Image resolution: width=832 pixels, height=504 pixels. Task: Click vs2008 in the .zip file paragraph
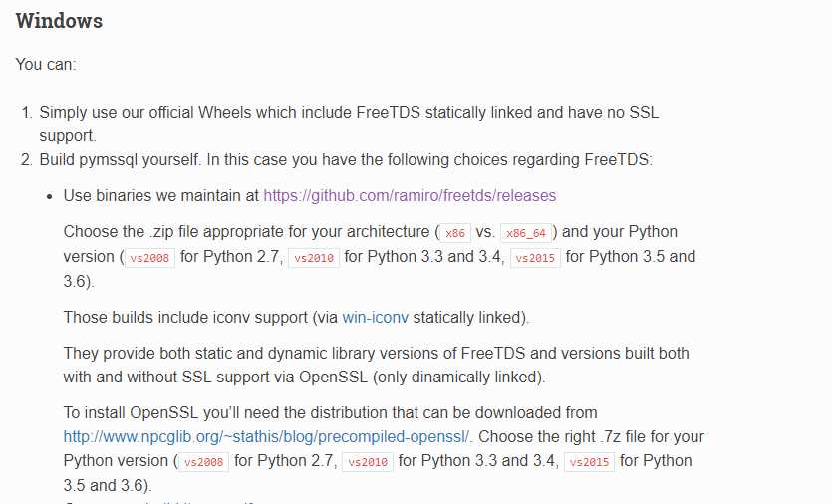point(149,258)
